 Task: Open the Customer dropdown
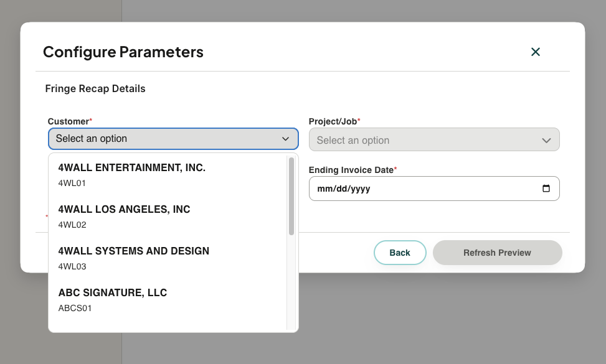173,139
